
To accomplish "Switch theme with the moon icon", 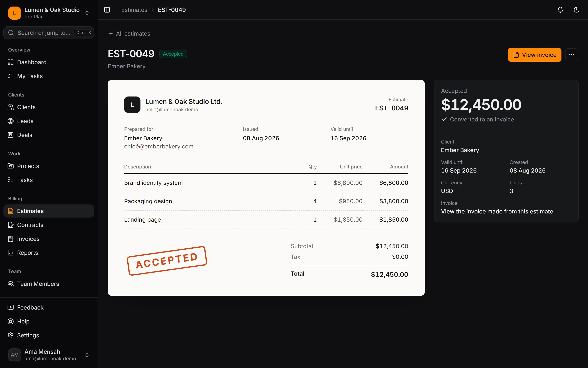I will point(576,10).
